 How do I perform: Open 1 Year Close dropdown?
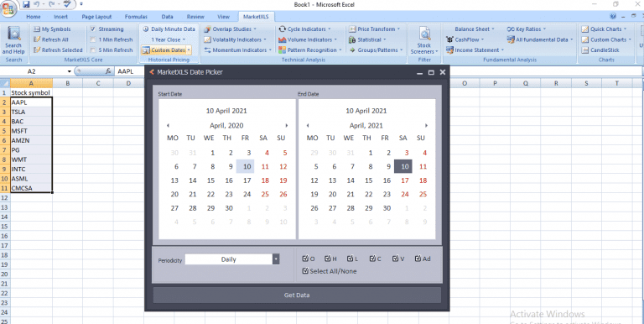(168, 39)
